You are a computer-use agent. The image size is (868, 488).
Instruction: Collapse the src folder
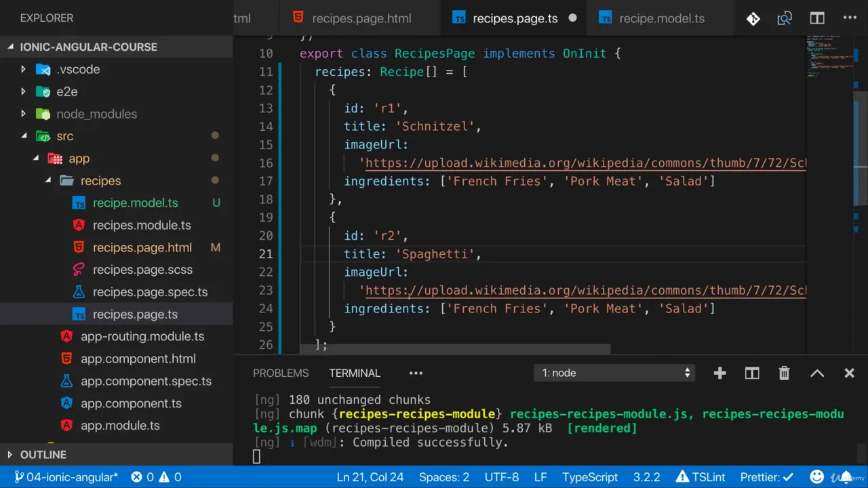coord(24,136)
